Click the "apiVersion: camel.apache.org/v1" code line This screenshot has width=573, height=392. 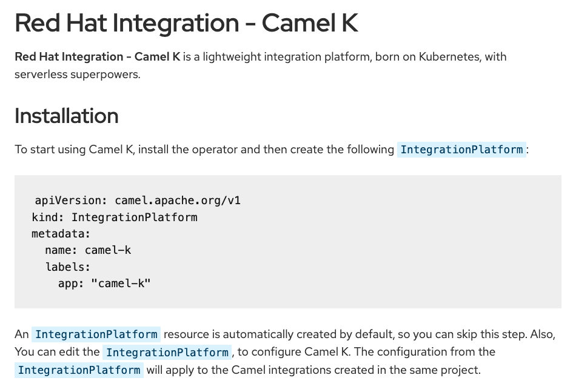(x=138, y=201)
